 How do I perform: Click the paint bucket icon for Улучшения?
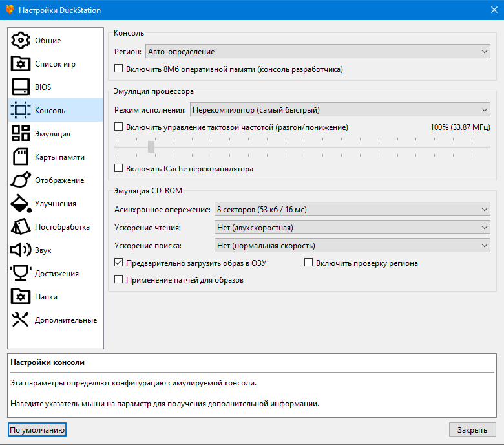click(x=21, y=203)
